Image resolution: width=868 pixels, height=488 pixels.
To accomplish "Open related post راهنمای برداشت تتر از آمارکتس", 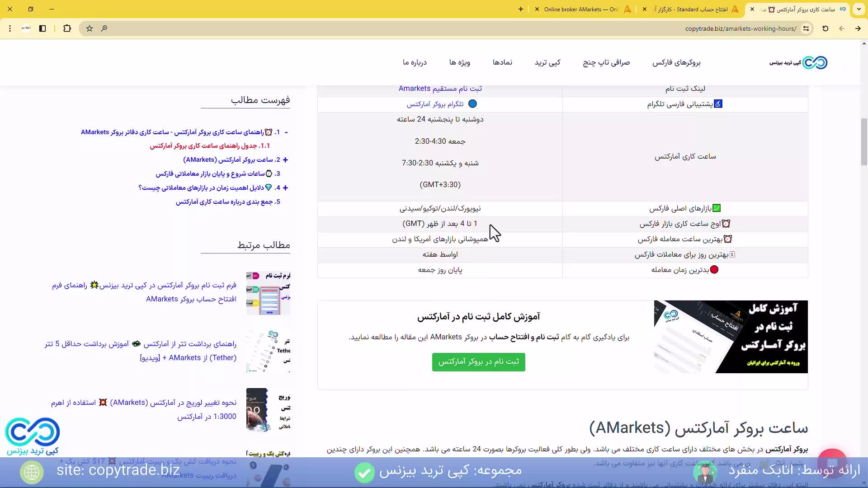I will point(141,351).
